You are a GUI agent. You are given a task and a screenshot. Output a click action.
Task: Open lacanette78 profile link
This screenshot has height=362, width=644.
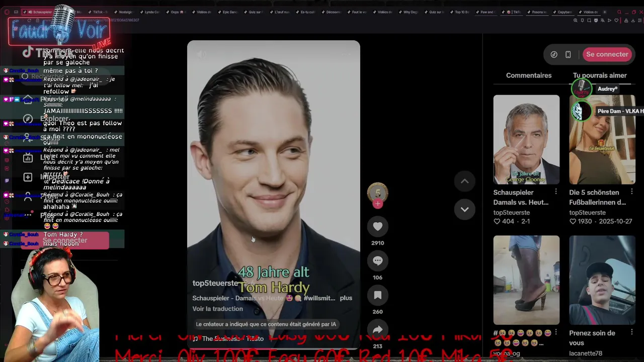(x=586, y=353)
